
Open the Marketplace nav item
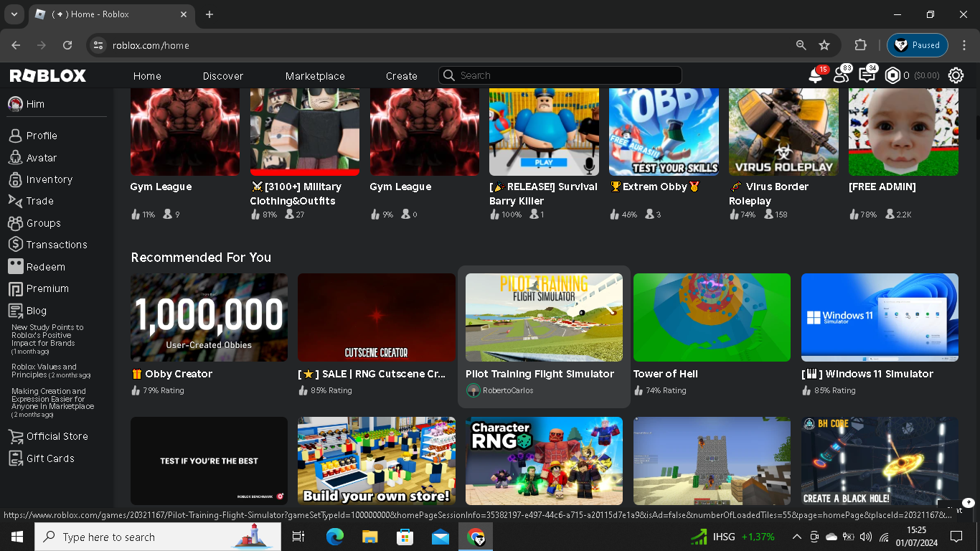point(315,76)
